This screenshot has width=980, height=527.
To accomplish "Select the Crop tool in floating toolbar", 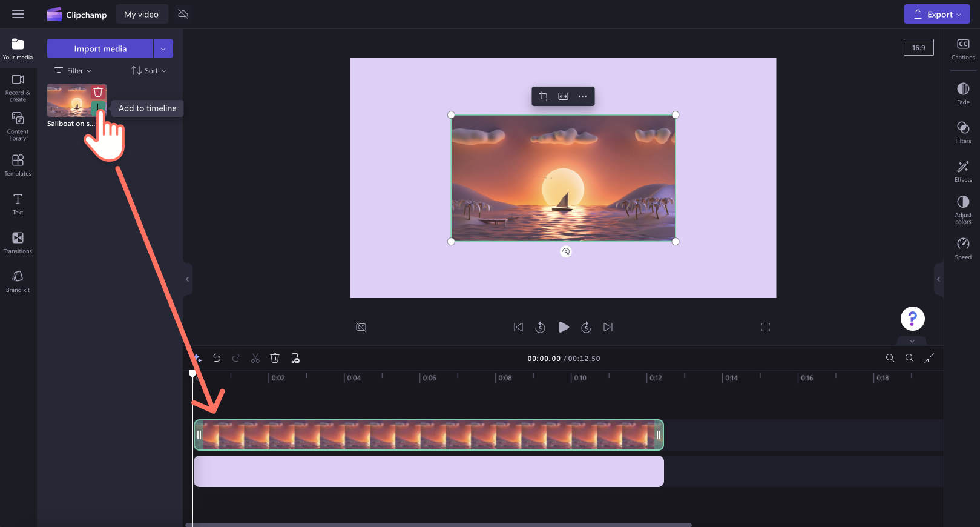I will tap(544, 96).
